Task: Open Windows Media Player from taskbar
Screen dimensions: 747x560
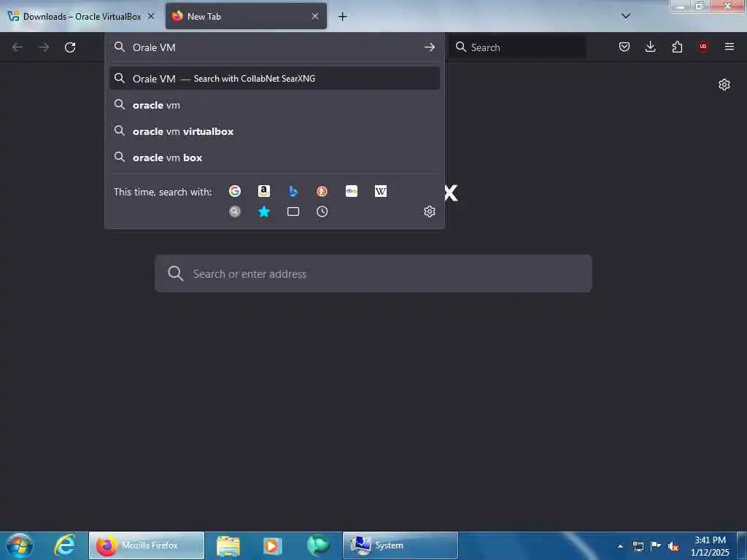Action: coord(273,545)
